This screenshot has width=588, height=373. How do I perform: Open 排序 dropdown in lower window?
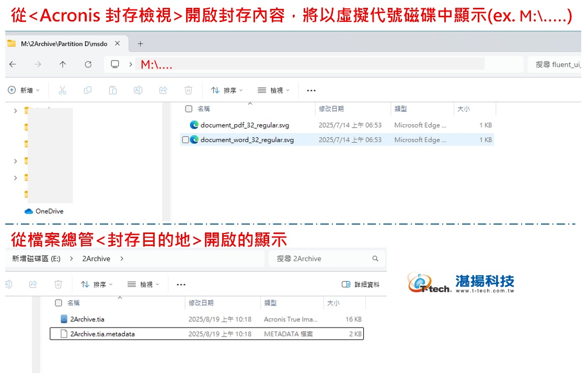(x=97, y=285)
